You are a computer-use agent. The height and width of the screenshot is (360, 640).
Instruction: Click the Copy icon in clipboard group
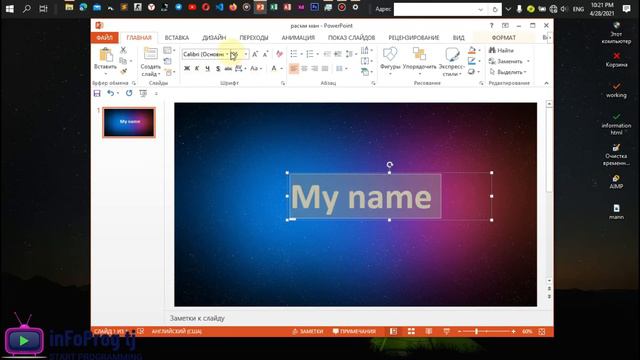click(123, 61)
